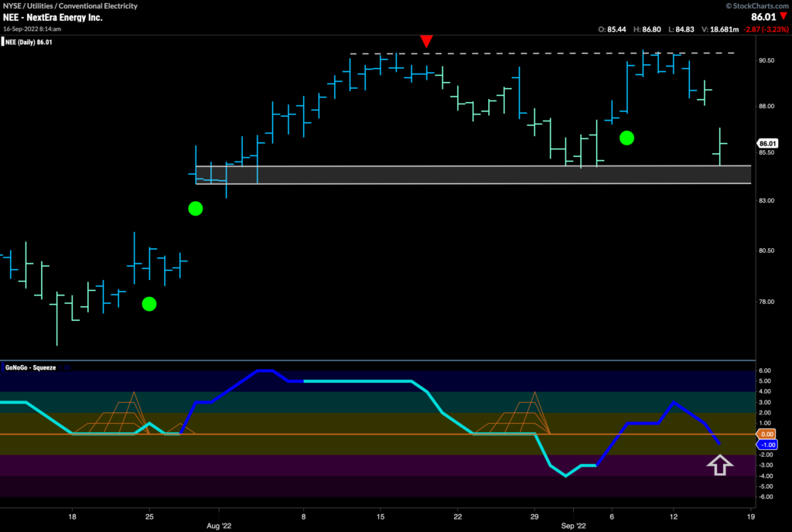Click the outlined up arrow in Squeeze panel
The width and height of the screenshot is (792, 532).
tap(719, 465)
